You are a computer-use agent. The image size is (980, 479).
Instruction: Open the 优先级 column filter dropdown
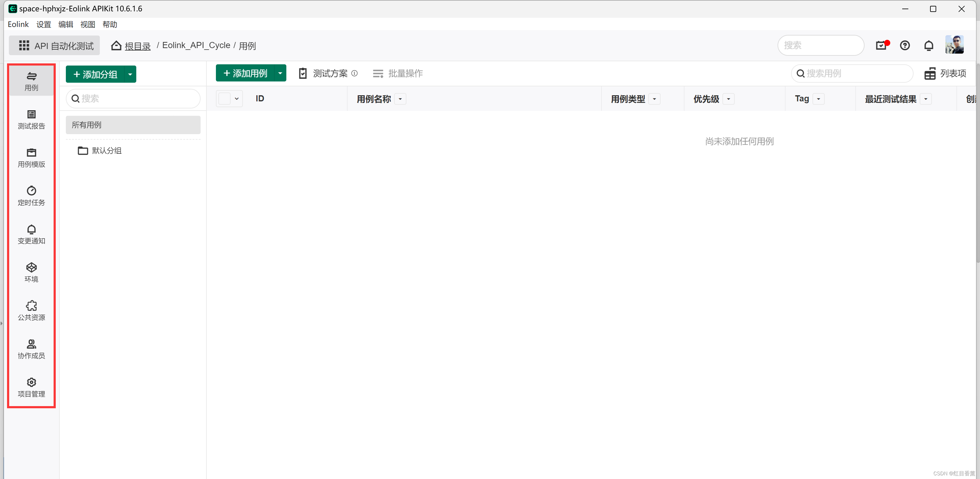click(729, 99)
